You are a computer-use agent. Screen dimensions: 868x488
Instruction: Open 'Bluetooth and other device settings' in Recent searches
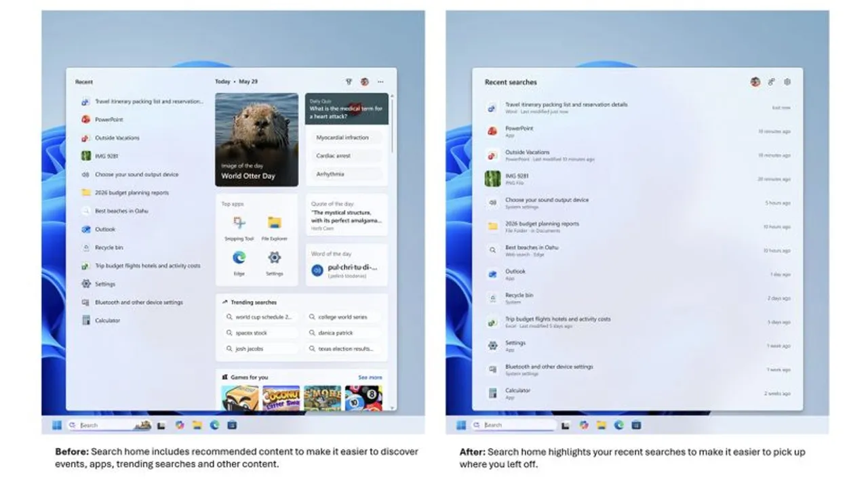(637, 369)
